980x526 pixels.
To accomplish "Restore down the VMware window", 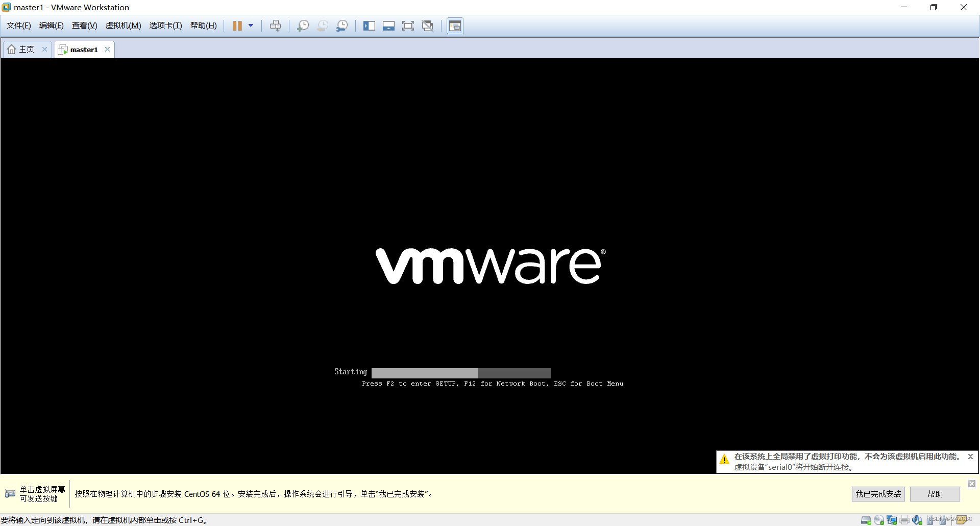I will click(934, 7).
